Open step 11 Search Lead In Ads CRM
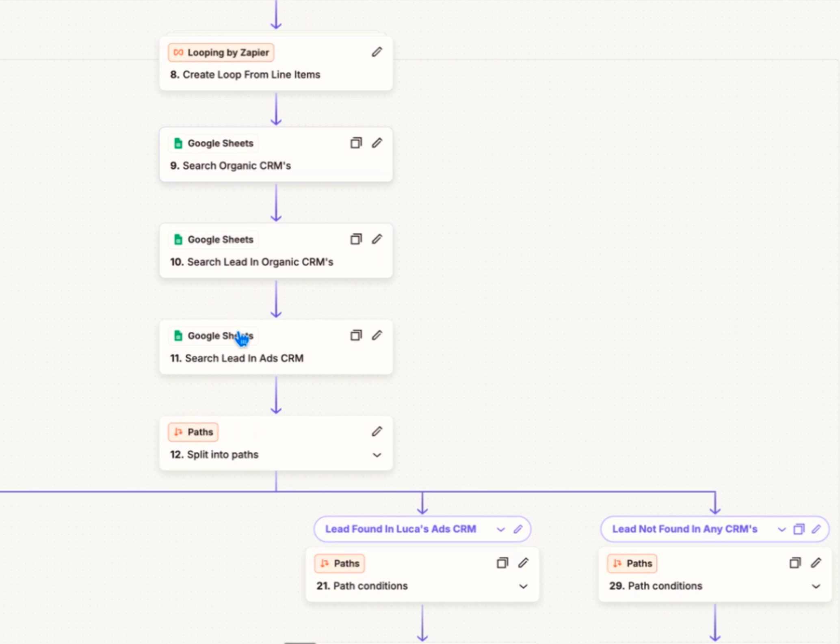Image resolution: width=840 pixels, height=644 pixels. tap(244, 358)
